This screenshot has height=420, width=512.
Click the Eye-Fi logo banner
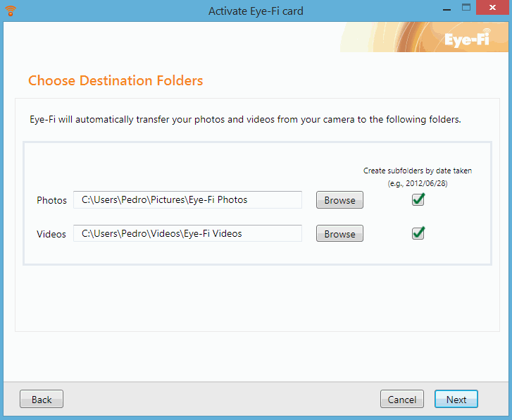coord(424,37)
